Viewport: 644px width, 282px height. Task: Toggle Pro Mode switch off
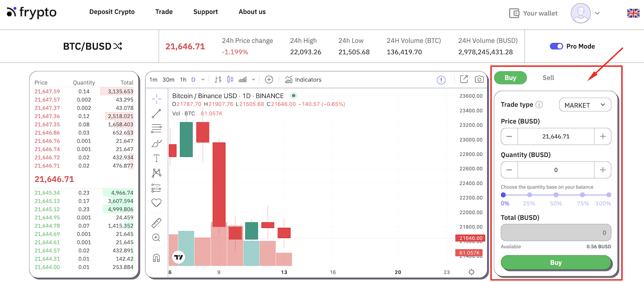pos(556,46)
